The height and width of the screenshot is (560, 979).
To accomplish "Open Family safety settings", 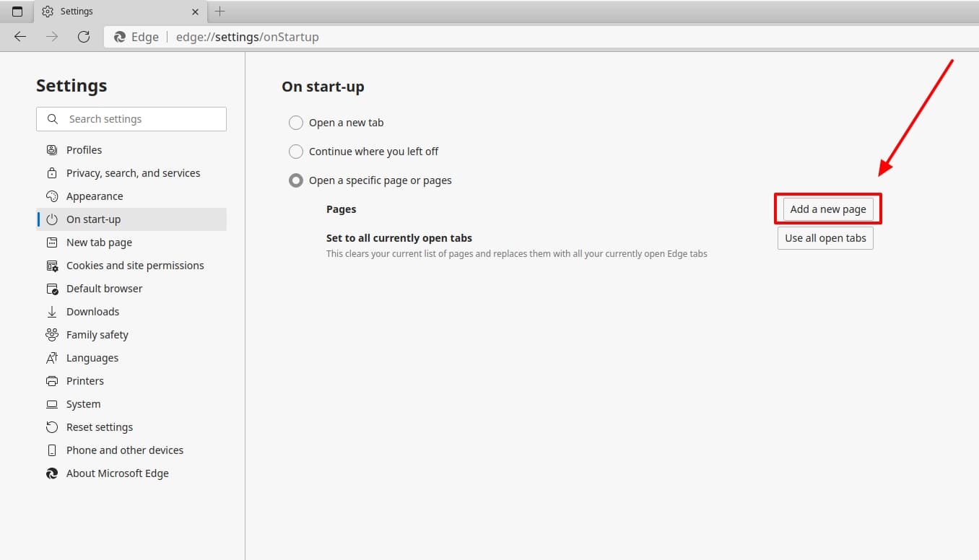I will pyautogui.click(x=97, y=334).
